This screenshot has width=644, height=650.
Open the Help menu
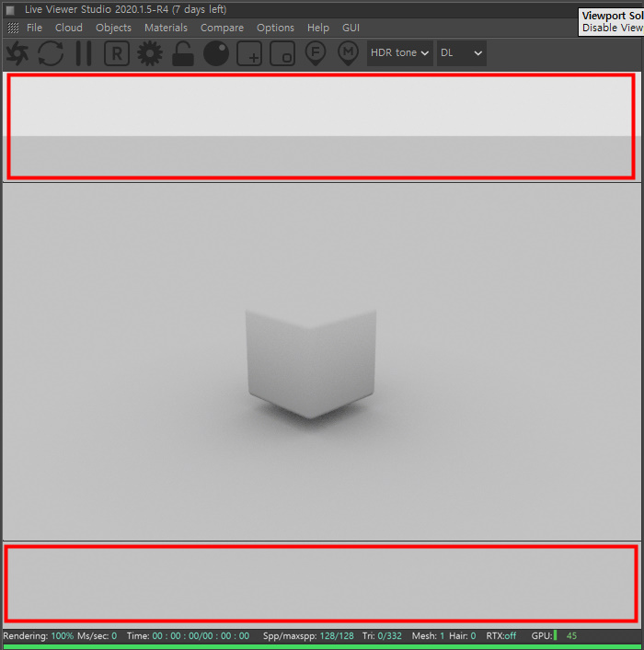point(318,28)
